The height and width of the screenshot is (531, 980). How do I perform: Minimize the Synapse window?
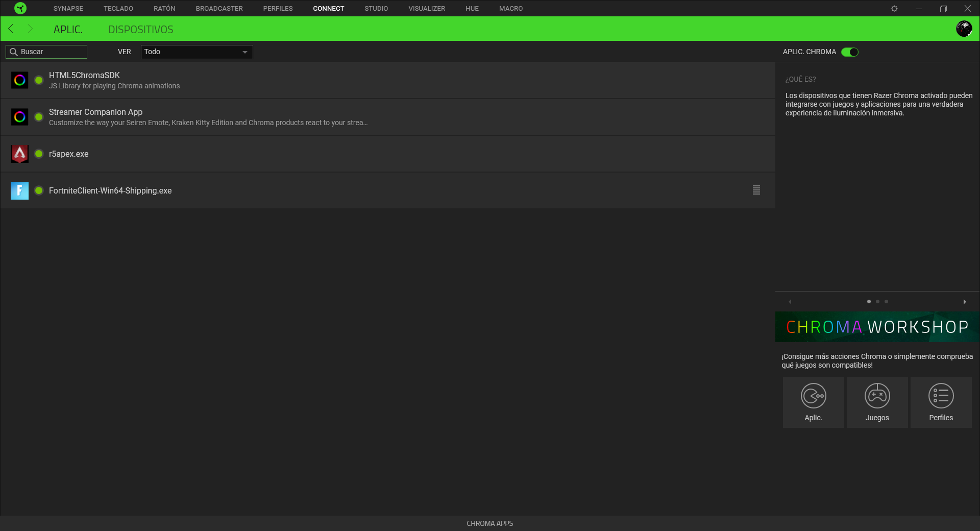[919, 9]
